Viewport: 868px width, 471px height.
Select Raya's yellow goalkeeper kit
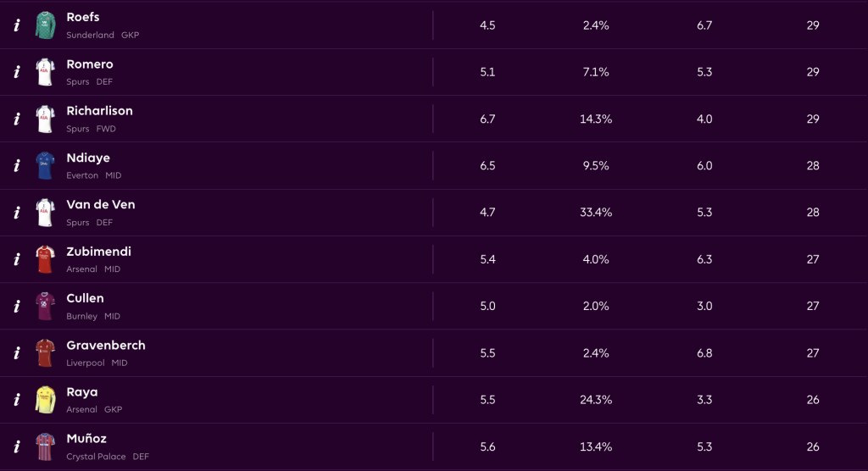click(x=45, y=401)
